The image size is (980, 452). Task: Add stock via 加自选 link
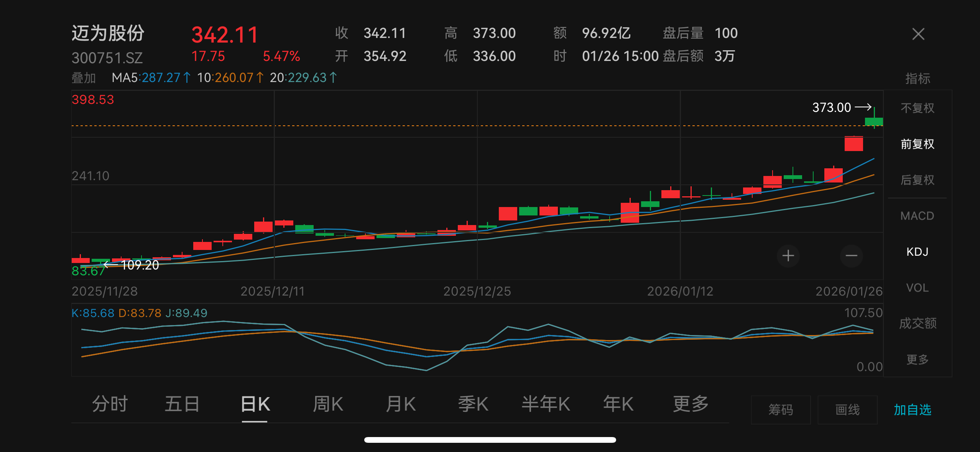(x=912, y=410)
